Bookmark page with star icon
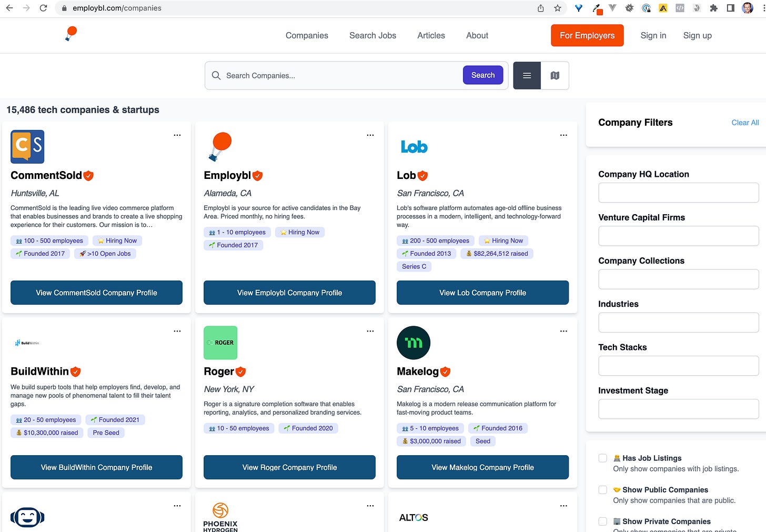Screen dimensions: 766x532 tap(558, 8)
